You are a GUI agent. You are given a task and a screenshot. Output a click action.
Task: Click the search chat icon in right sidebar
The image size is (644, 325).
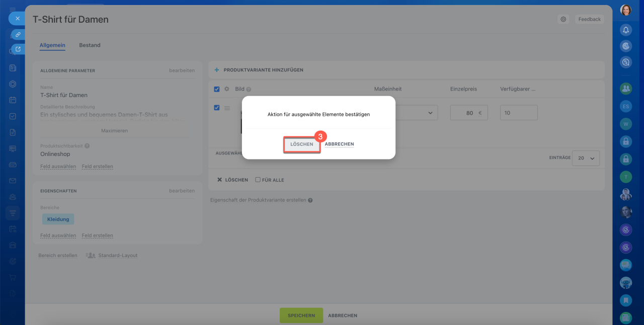coord(626,62)
